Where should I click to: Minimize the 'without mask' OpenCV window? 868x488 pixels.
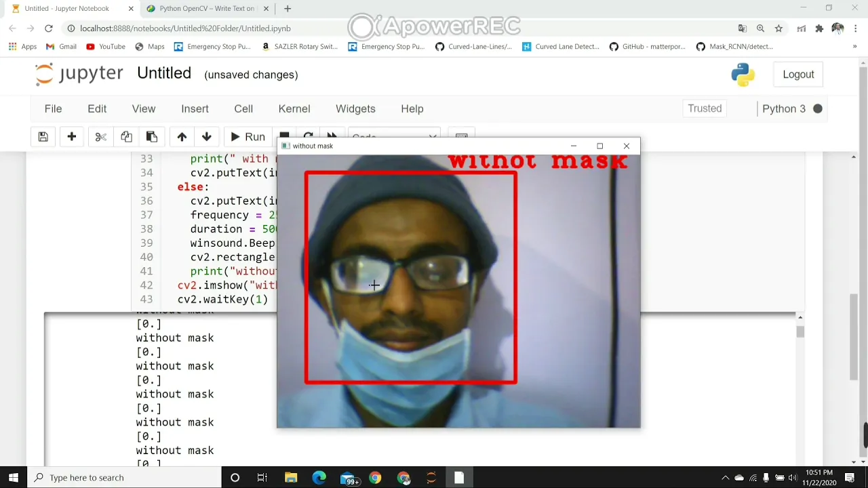(x=574, y=146)
